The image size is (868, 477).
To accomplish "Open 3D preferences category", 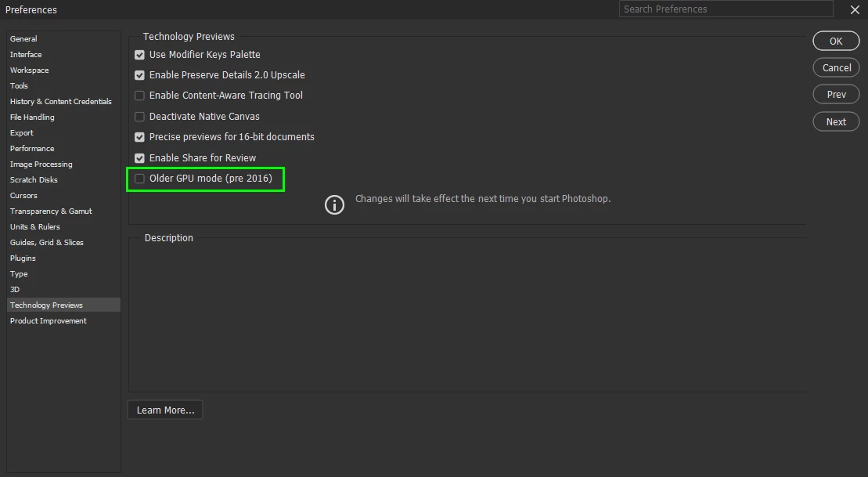I will coord(63,289).
